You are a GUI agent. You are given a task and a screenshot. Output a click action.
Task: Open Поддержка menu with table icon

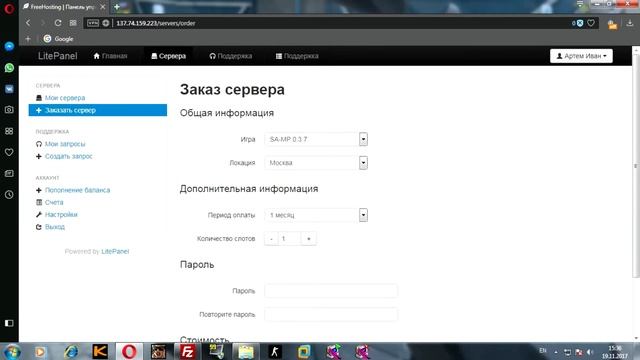coord(297,56)
